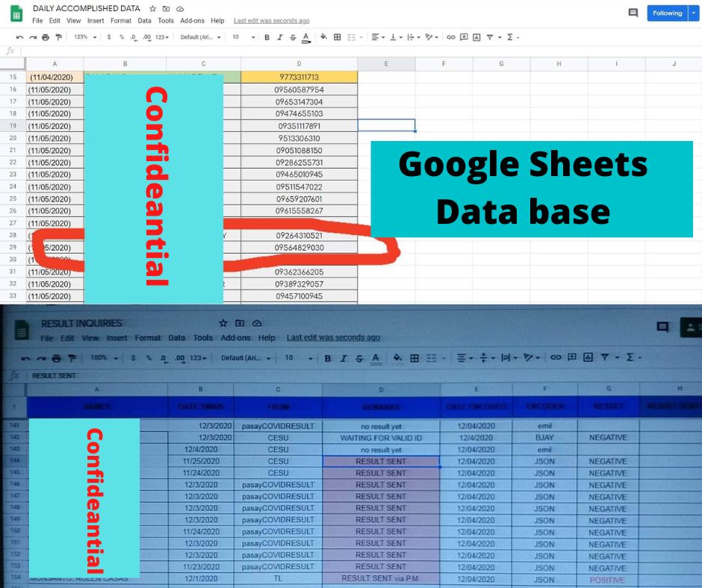Screen dimensions: 702x588
Task: Open Format menu of RESULT INQUIRIES
Action: (x=147, y=338)
